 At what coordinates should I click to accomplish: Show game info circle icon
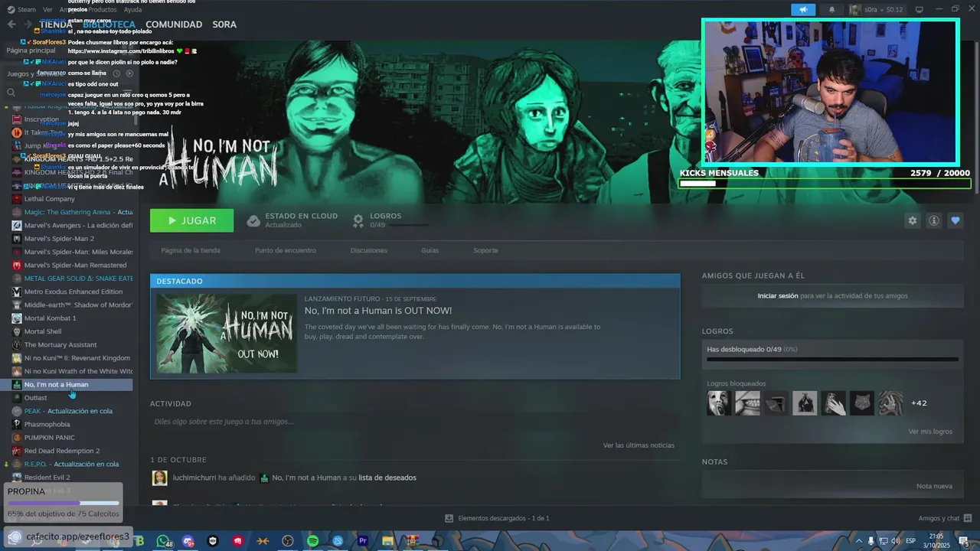coord(933,220)
